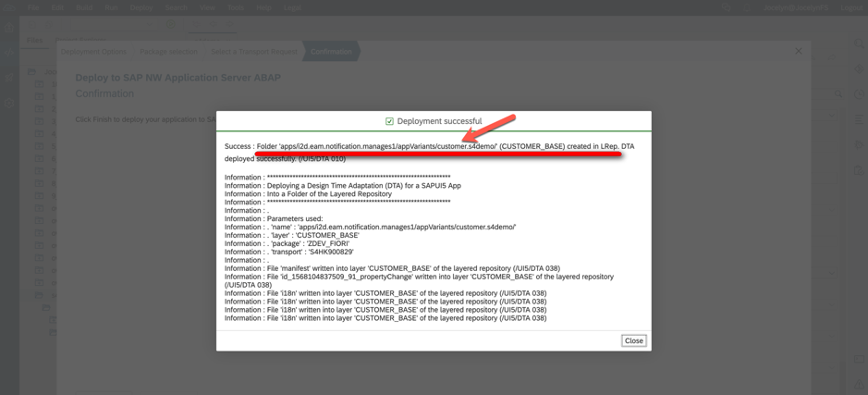
Task: Open the Git History clock icon
Action: click(x=859, y=93)
